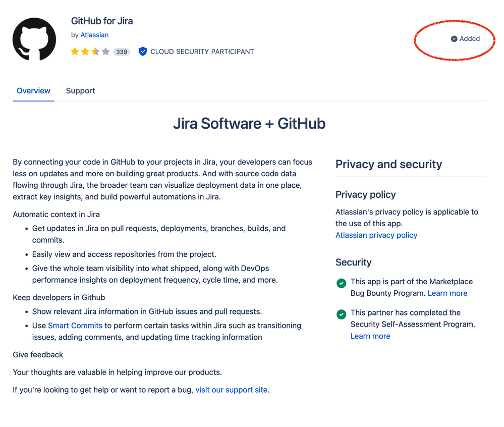Click the Show relevant Jira information bullet
Image resolution: width=504 pixels, height=427 pixels.
click(147, 311)
